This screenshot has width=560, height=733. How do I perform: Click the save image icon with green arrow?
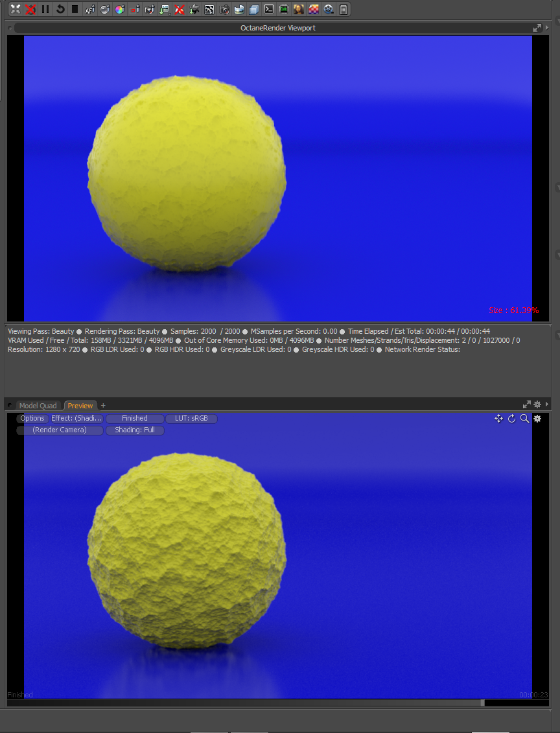[x=165, y=9]
